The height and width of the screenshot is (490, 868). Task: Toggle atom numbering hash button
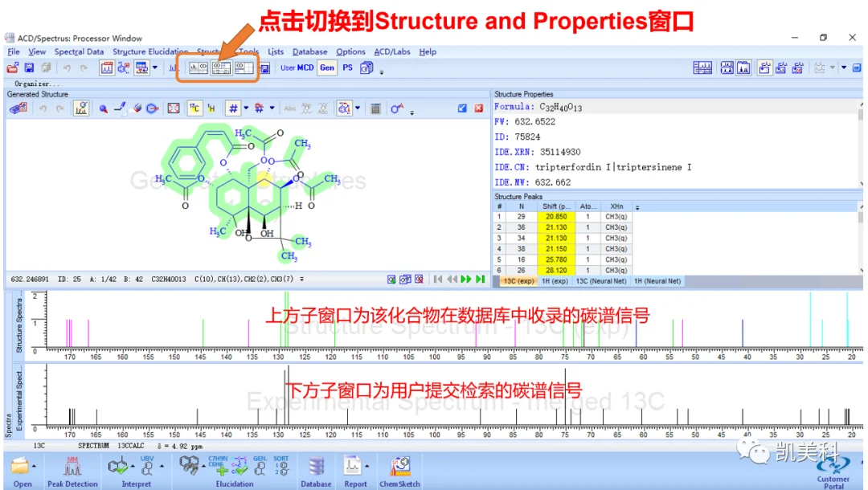click(233, 108)
